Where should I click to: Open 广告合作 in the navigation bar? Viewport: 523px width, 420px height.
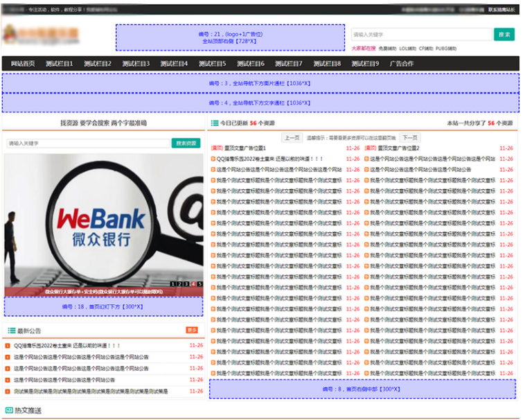pos(402,64)
